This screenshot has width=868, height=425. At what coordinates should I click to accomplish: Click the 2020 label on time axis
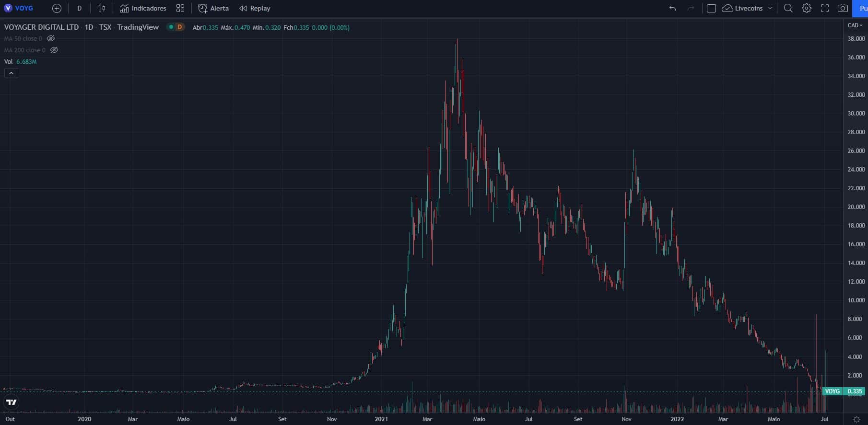click(84, 419)
